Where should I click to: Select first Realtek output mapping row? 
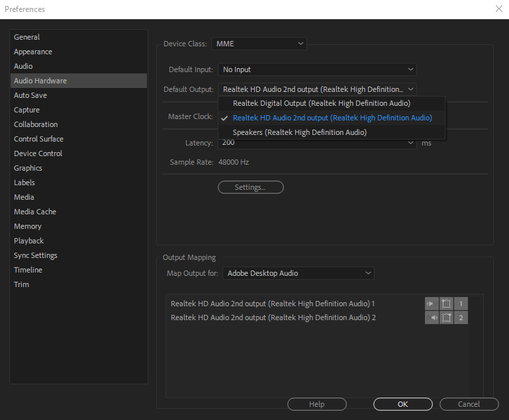click(273, 304)
